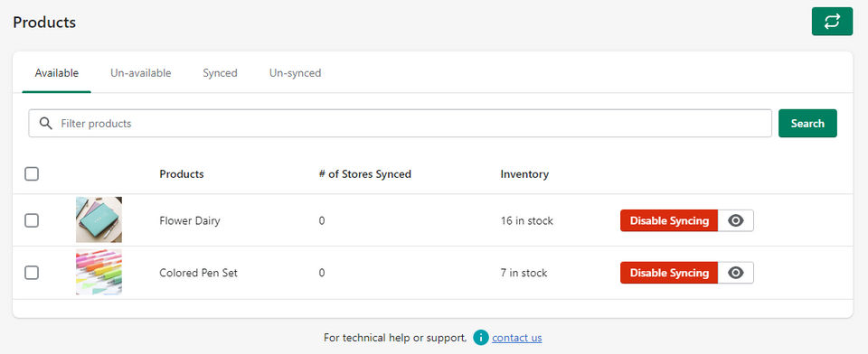Disable syncing for Colored Pen Set
868x354 pixels.
pyautogui.click(x=669, y=273)
